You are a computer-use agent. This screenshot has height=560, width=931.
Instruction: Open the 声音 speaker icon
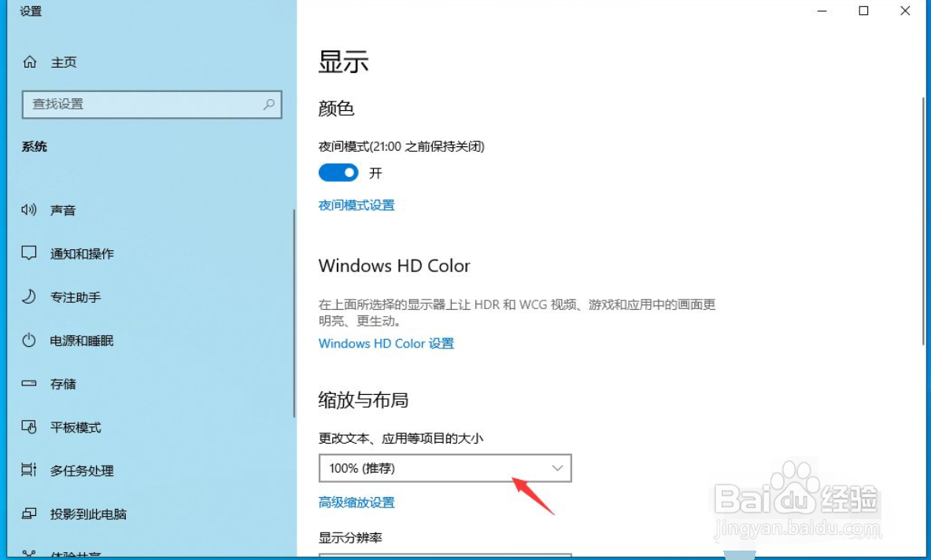(x=28, y=209)
